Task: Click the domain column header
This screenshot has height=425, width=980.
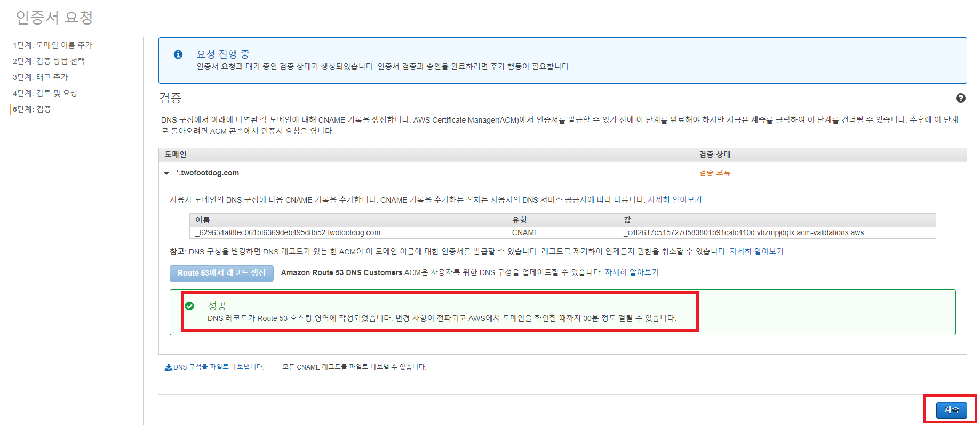Action: 176,155
